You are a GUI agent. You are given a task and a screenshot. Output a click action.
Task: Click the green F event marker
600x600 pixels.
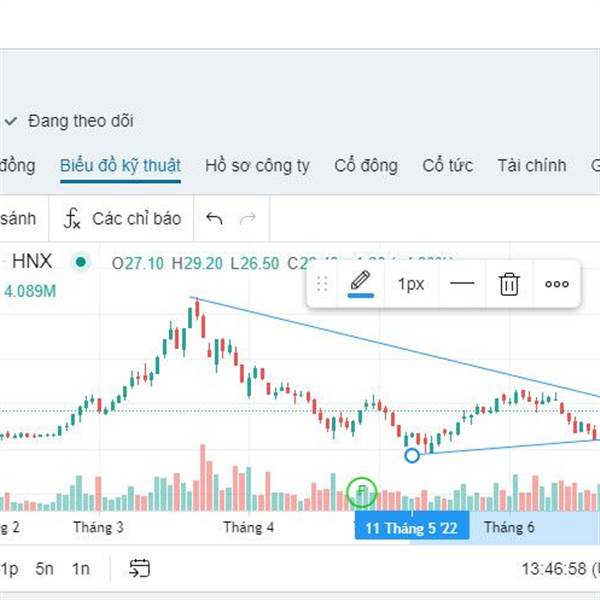coord(362,492)
